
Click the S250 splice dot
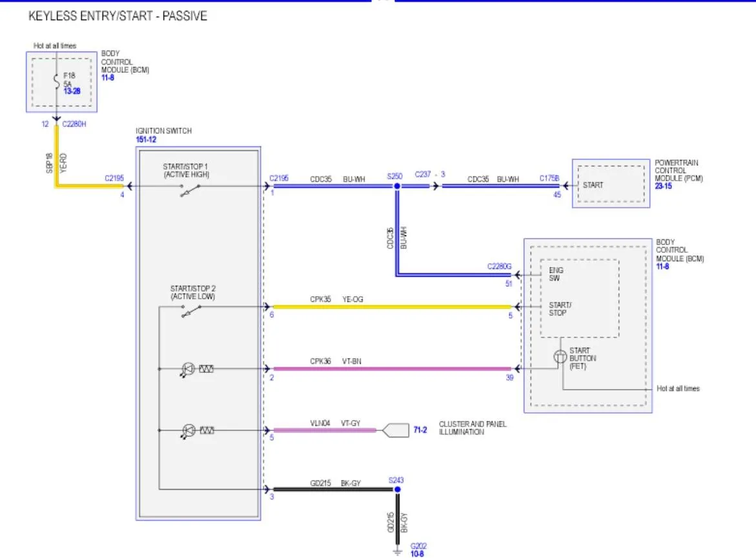(x=397, y=186)
